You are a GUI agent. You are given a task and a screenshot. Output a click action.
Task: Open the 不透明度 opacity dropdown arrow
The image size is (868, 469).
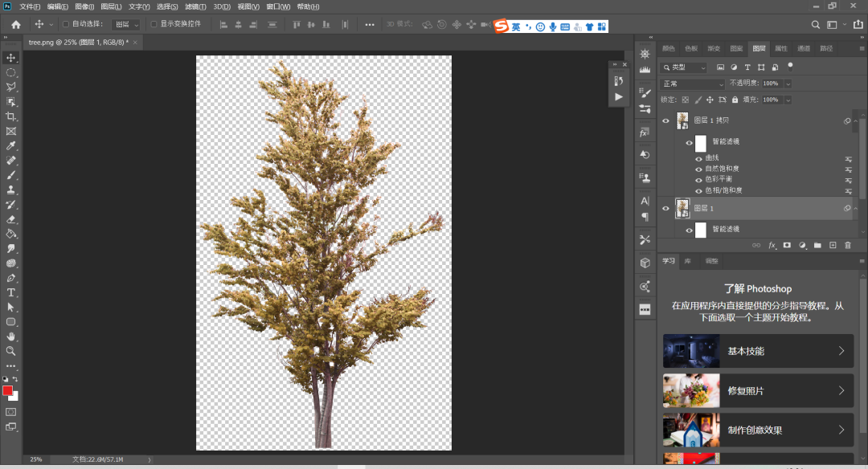[788, 84]
